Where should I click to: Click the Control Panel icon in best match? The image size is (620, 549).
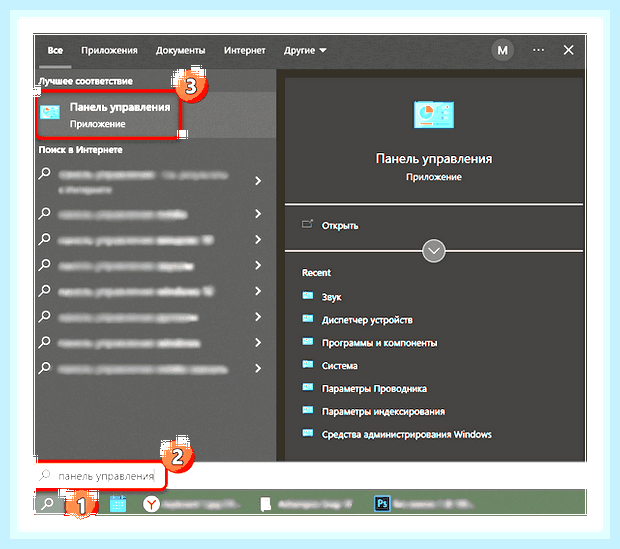50,112
